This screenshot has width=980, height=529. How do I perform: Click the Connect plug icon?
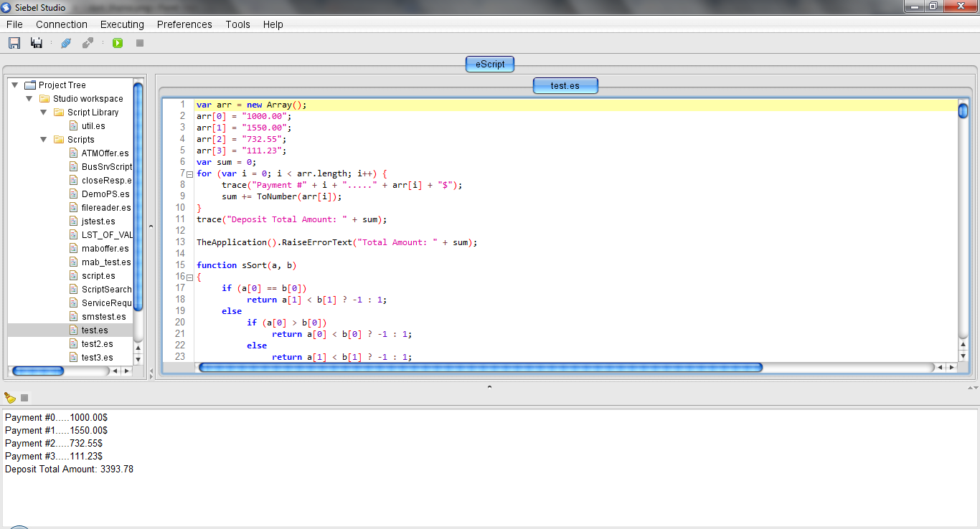pos(66,43)
